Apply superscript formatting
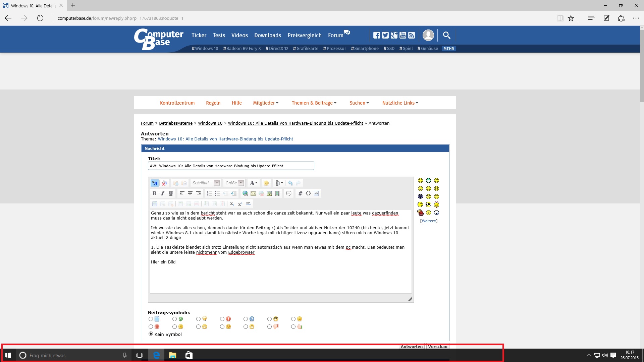The width and height of the screenshot is (644, 362). coord(240,204)
